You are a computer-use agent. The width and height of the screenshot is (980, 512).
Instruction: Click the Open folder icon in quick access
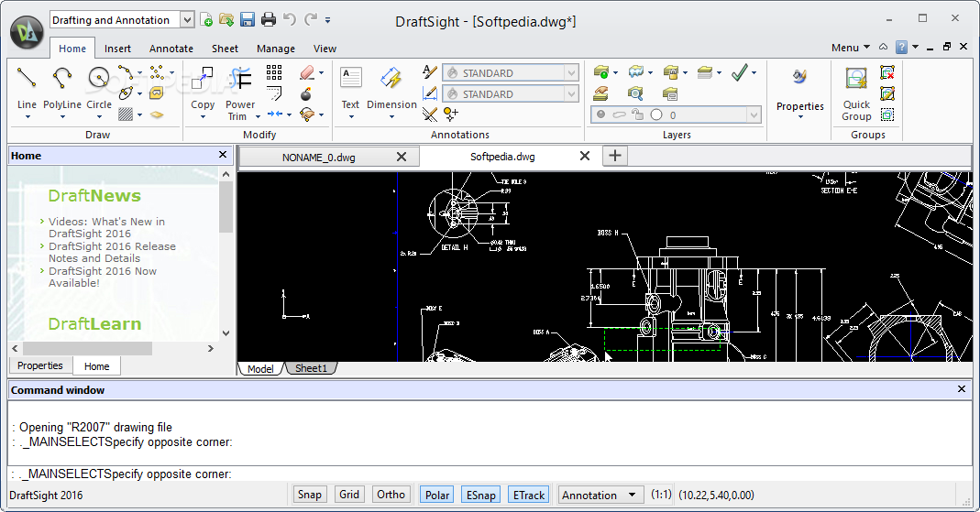click(x=226, y=19)
